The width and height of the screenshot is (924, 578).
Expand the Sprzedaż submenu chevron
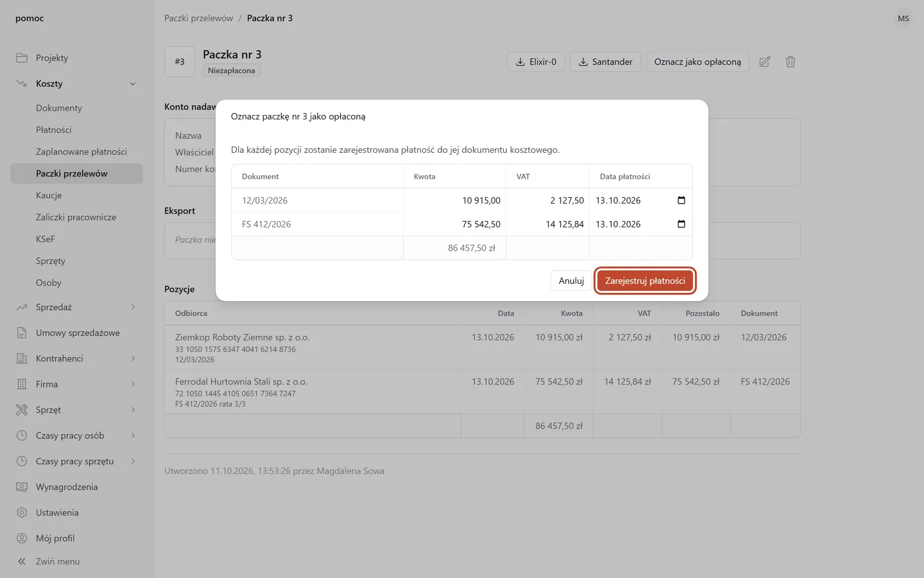(133, 307)
